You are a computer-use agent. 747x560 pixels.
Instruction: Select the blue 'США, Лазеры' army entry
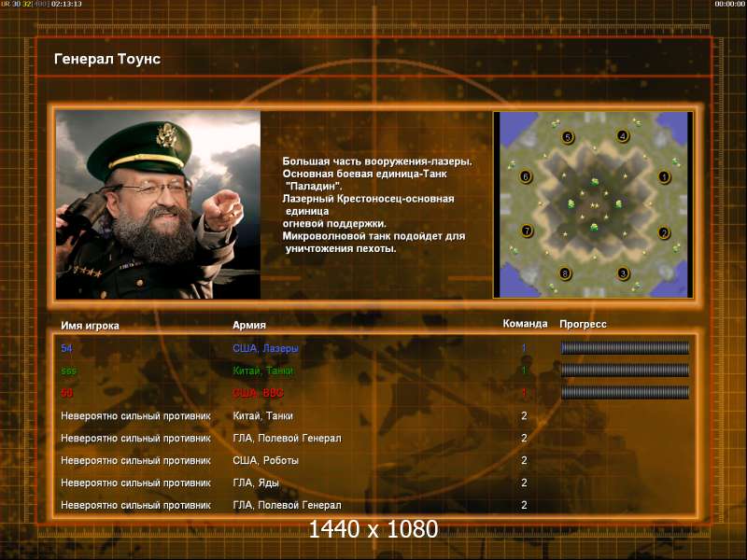point(265,348)
